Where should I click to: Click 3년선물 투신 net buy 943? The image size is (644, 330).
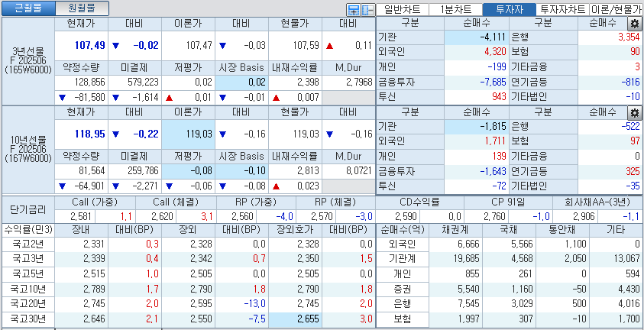tap(498, 97)
